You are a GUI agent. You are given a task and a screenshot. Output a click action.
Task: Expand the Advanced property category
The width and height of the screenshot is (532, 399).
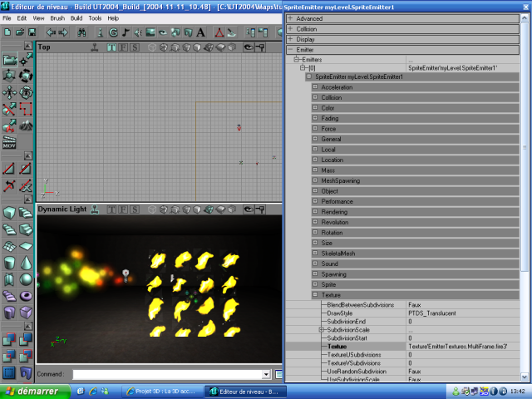289,18
